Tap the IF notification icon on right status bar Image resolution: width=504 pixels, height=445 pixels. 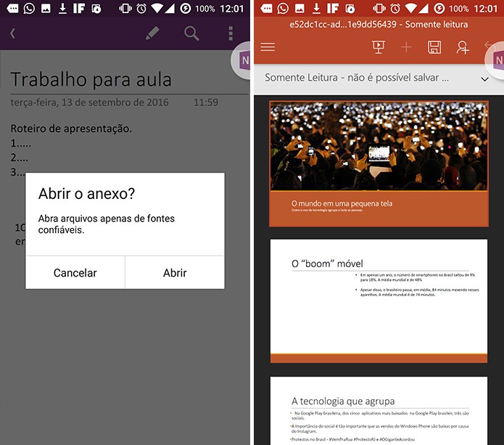pyautogui.click(x=333, y=9)
